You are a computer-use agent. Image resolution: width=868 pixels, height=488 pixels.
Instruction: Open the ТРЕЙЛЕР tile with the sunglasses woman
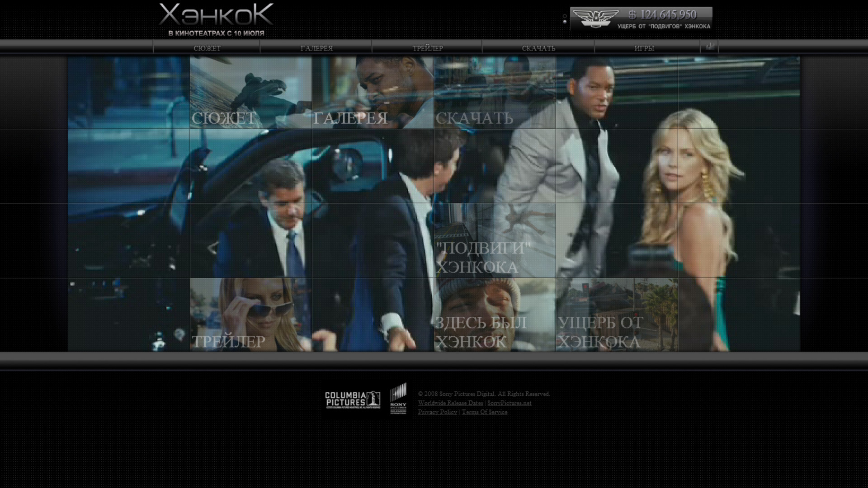pos(251,315)
